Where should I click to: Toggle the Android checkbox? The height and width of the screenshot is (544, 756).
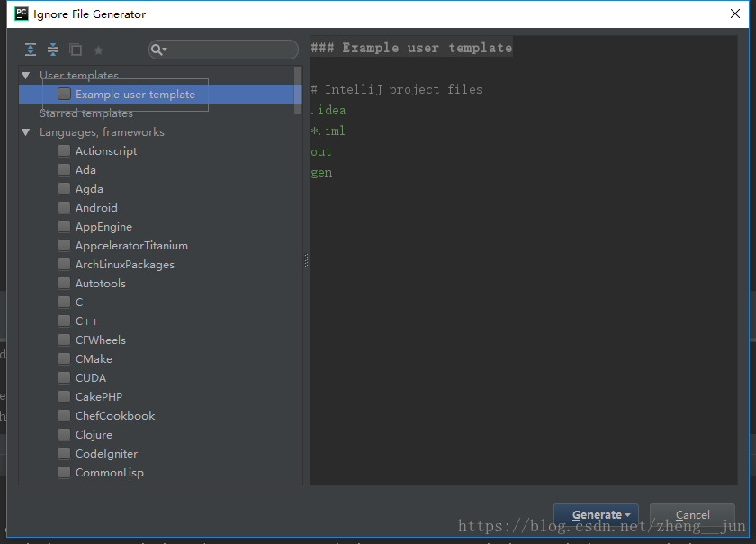pos(64,207)
